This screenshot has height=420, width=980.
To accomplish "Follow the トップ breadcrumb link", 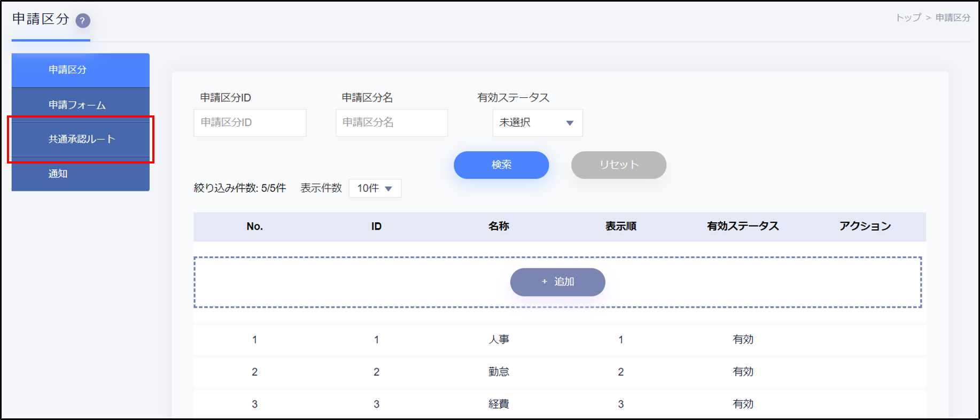I will 908,18.
